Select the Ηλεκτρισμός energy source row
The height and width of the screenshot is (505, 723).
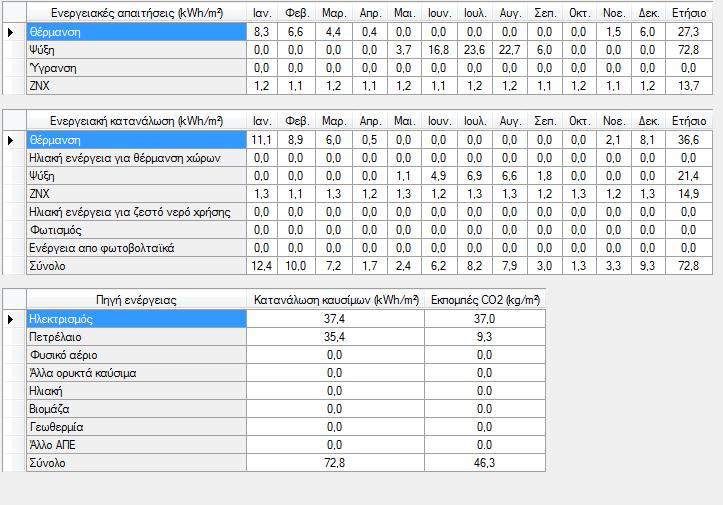286,319
